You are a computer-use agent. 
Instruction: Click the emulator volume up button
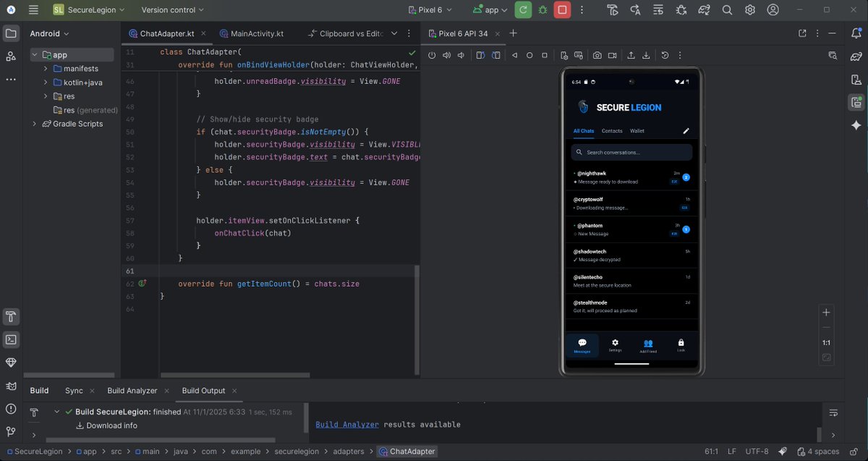coord(447,55)
